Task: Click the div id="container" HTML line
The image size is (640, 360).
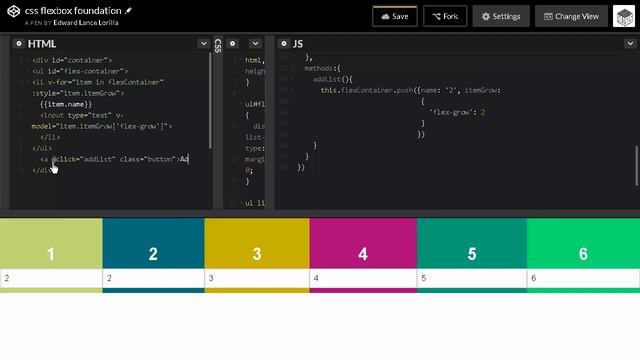Action: click(x=72, y=60)
